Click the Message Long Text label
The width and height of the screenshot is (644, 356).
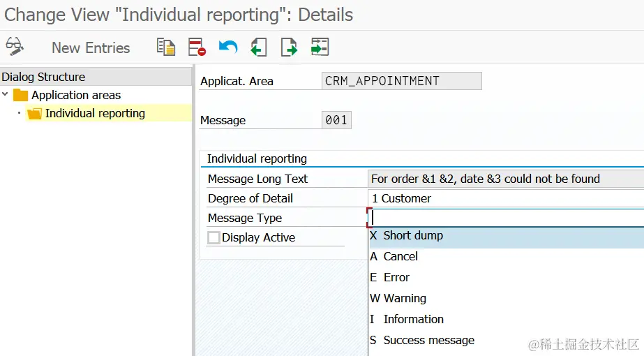point(257,179)
